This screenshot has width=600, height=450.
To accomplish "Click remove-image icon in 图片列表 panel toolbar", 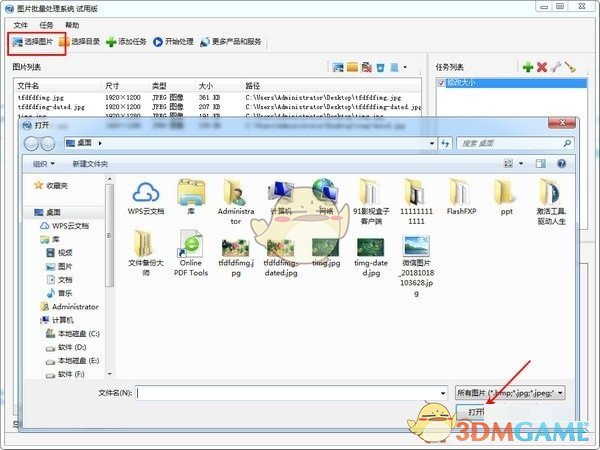I will pos(367,67).
